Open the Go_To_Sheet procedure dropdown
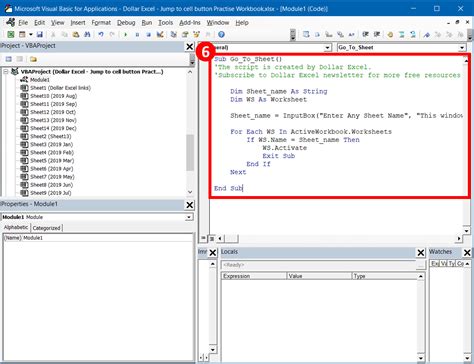The width and height of the screenshot is (474, 364). point(462,48)
